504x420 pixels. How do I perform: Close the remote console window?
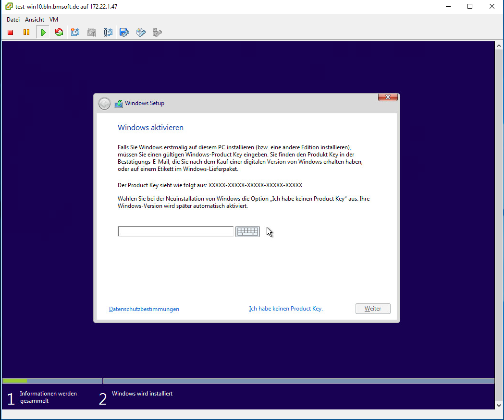[x=492, y=6]
